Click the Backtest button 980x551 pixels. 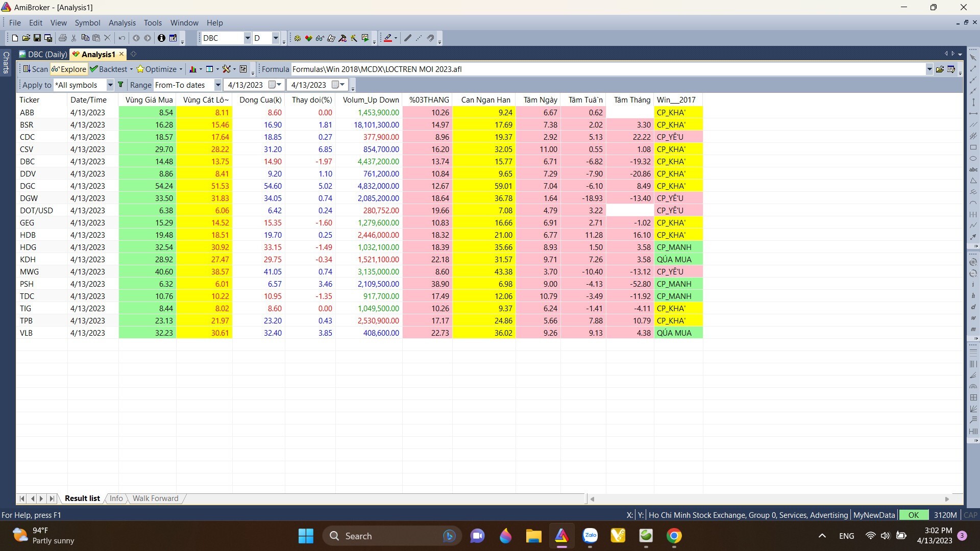pos(108,69)
